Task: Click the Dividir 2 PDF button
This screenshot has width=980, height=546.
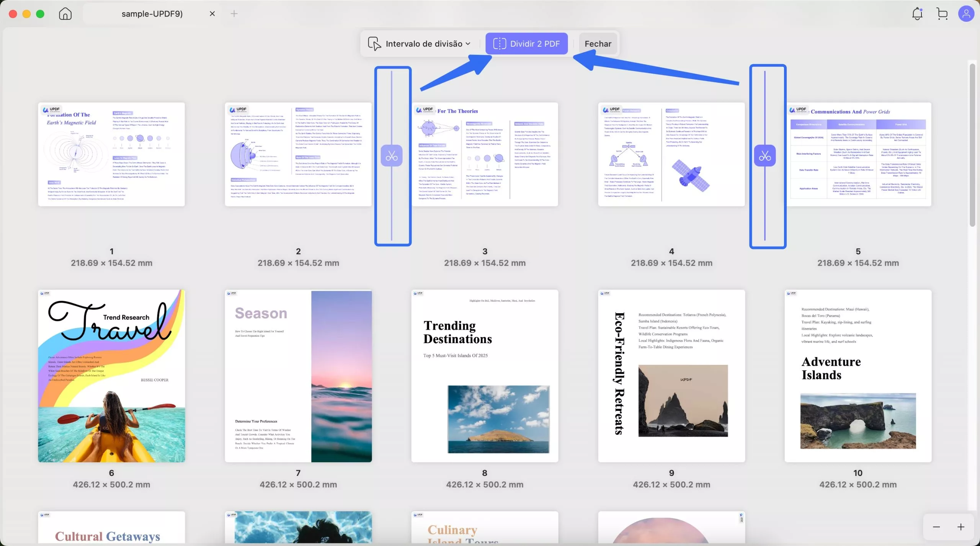Action: click(526, 44)
